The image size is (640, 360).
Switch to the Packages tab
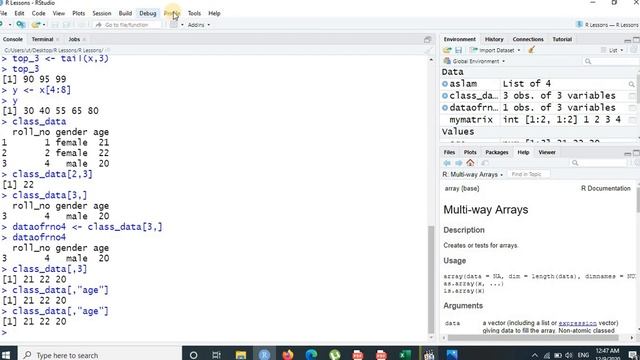tap(497, 152)
